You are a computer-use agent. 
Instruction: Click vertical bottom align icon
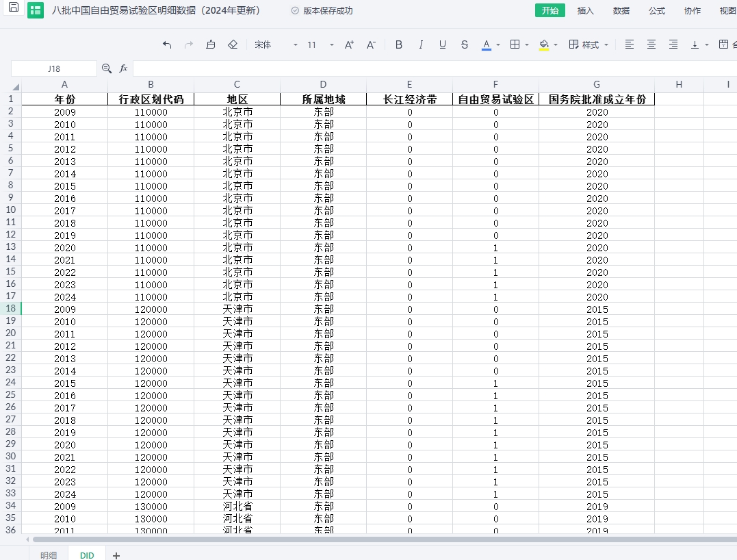695,44
